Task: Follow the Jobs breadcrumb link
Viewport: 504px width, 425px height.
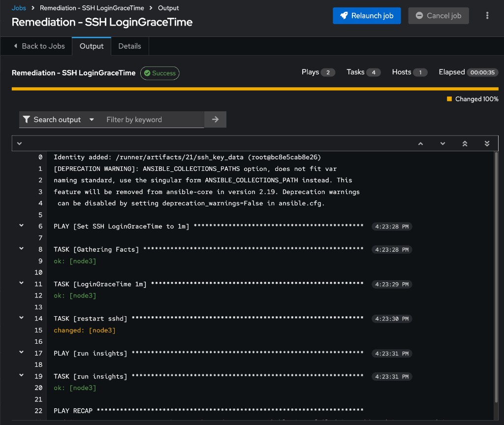Action: point(19,8)
